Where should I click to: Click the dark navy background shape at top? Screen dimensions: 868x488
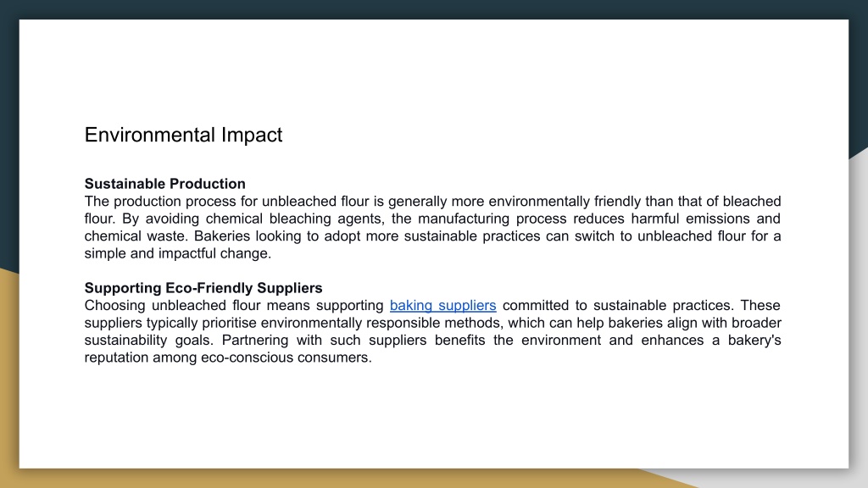click(434, 9)
